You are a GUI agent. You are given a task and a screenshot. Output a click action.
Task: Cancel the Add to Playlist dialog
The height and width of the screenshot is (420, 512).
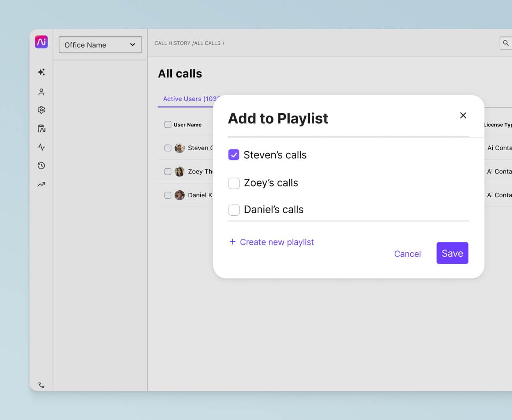(x=407, y=253)
